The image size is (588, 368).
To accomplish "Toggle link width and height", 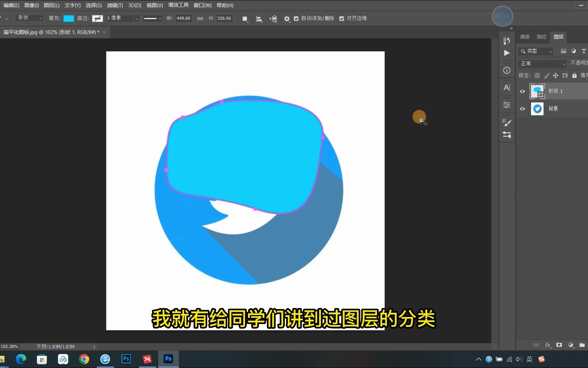I will click(200, 19).
